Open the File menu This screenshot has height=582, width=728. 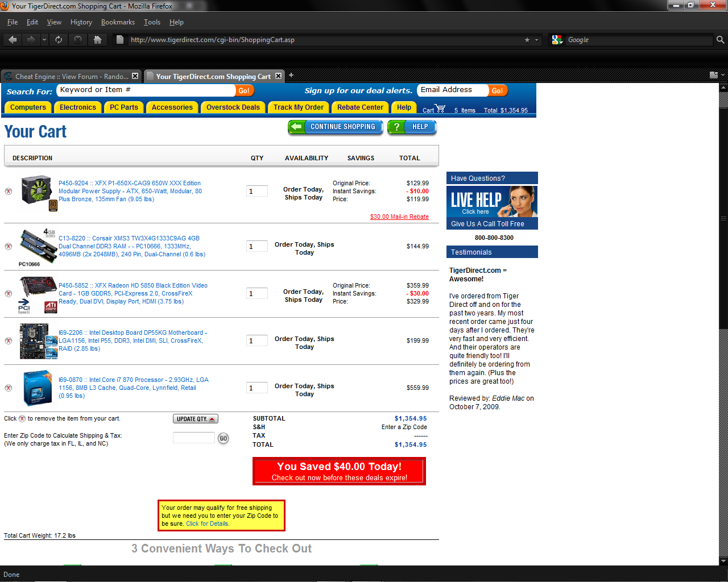[13, 22]
